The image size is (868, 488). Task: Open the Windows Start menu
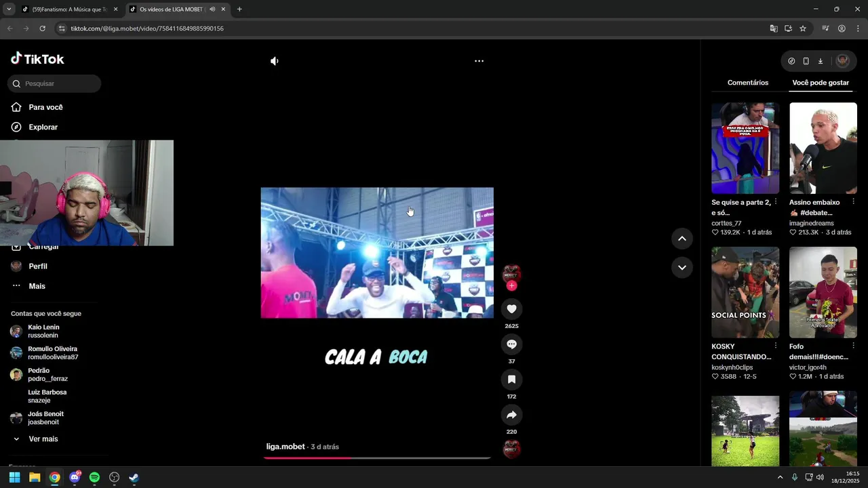pos(14,477)
